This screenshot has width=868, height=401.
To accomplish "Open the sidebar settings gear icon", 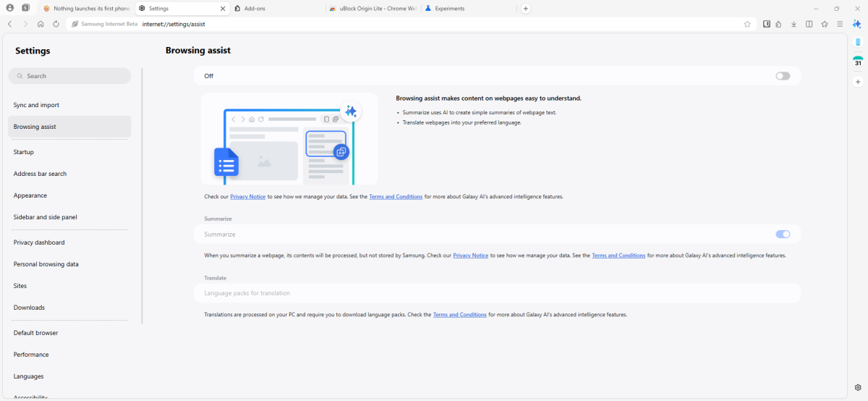I will [x=858, y=387].
